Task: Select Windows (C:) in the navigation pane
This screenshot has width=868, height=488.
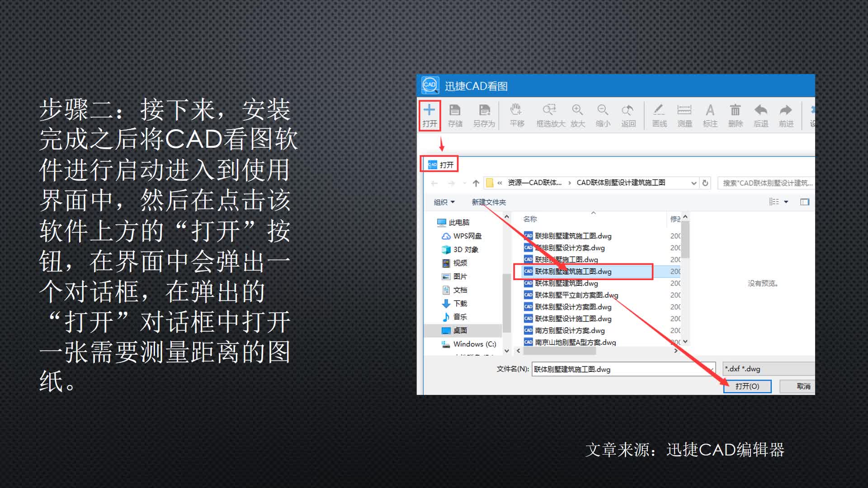Action: coord(470,344)
